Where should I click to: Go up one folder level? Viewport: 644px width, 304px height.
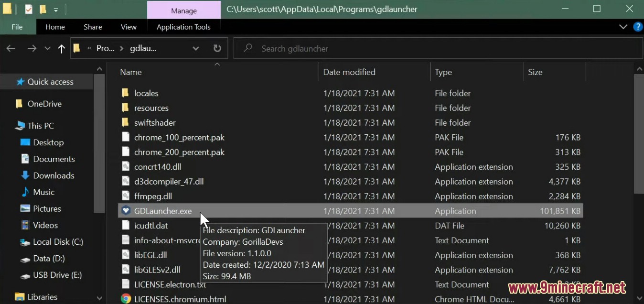tap(61, 48)
